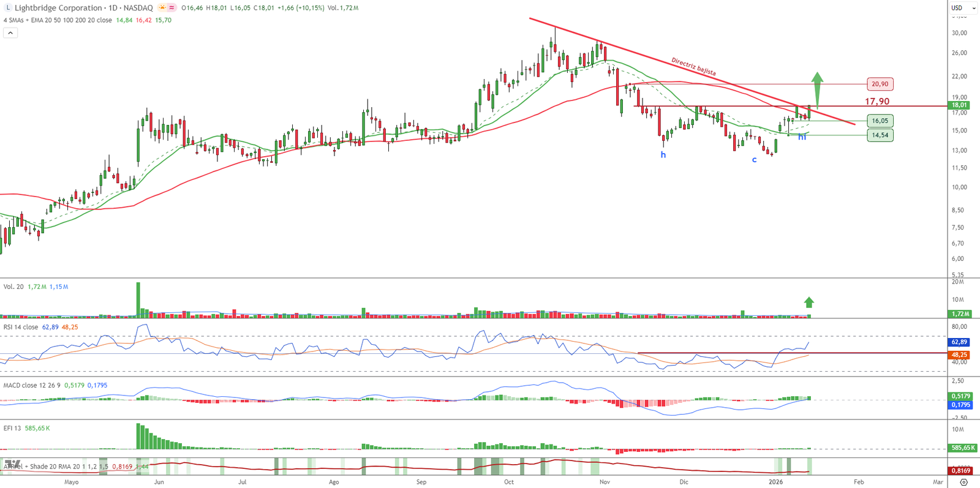Select the green up arrow in the volume pane

809,302
